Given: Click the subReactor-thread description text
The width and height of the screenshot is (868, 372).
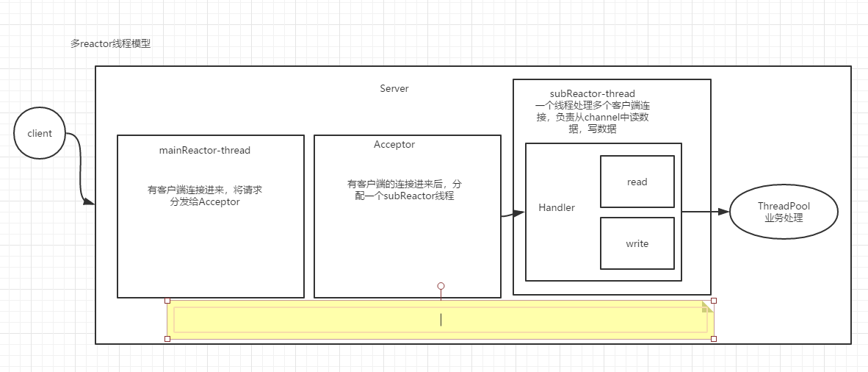Looking at the screenshot, I should [593, 117].
